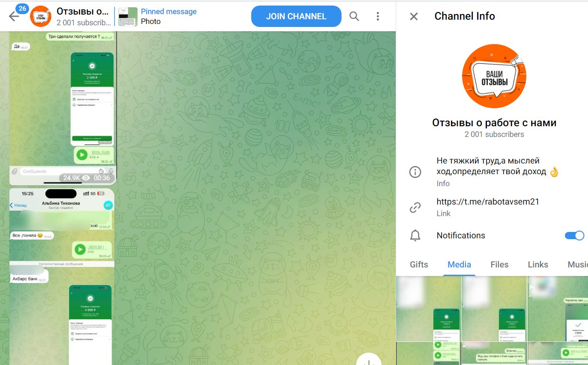The image size is (588, 365).
Task: Open the pinned message photo thumbnail
Action: click(128, 17)
